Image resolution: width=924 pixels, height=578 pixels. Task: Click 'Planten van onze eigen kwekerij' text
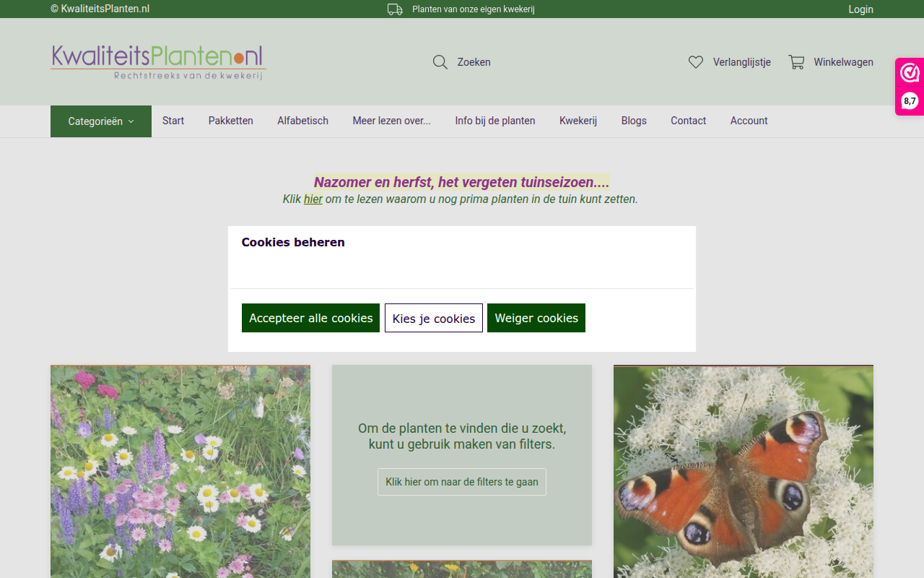[474, 9]
